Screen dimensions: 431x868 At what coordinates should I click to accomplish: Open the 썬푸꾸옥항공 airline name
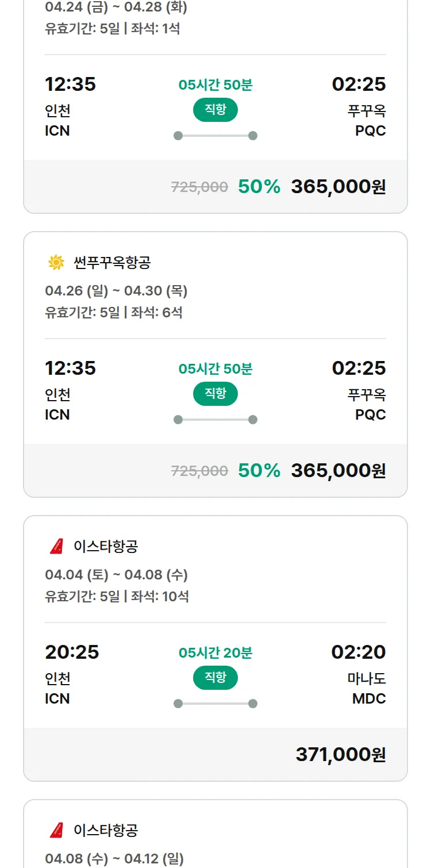coord(112,263)
